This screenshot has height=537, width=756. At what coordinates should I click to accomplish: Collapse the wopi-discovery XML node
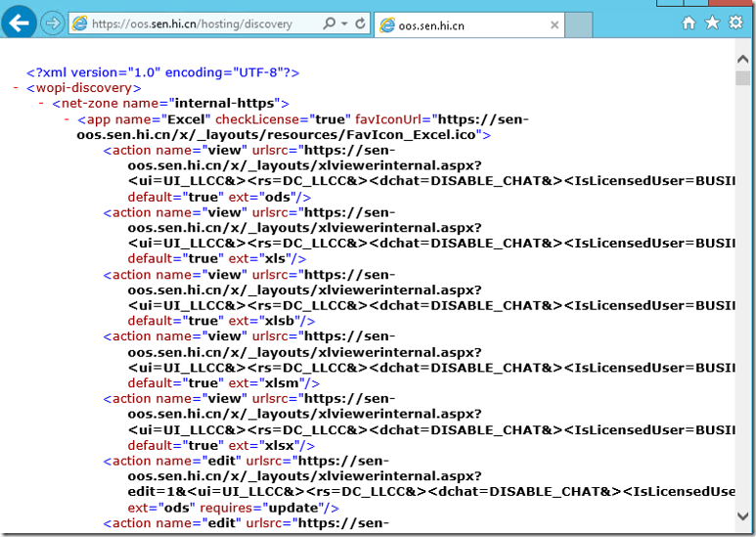point(17,88)
